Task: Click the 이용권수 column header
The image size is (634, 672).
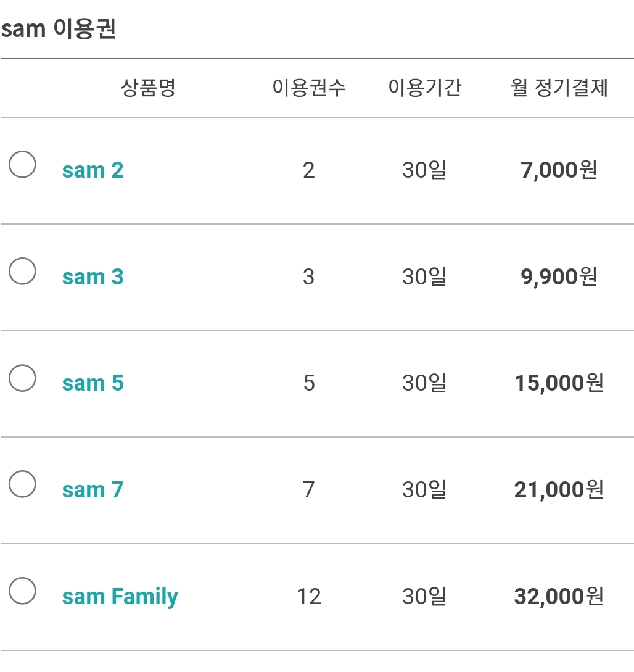Action: tap(309, 88)
